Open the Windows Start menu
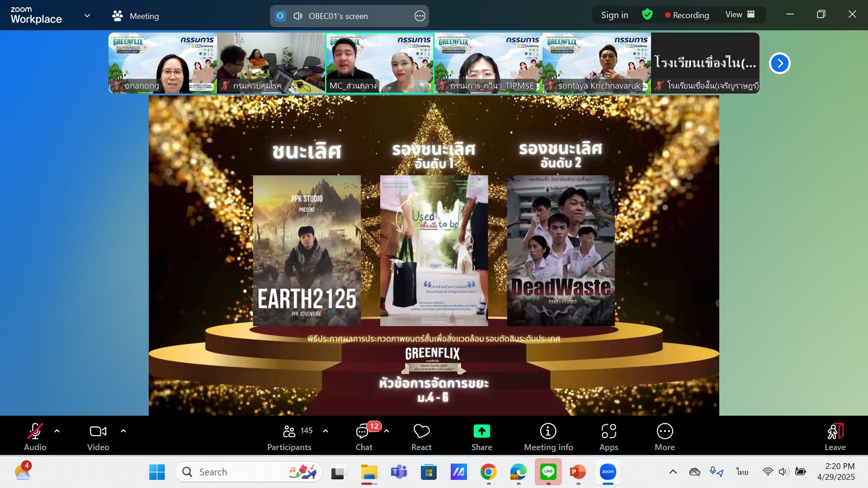Screen dimensions: 868x488 coord(157,472)
